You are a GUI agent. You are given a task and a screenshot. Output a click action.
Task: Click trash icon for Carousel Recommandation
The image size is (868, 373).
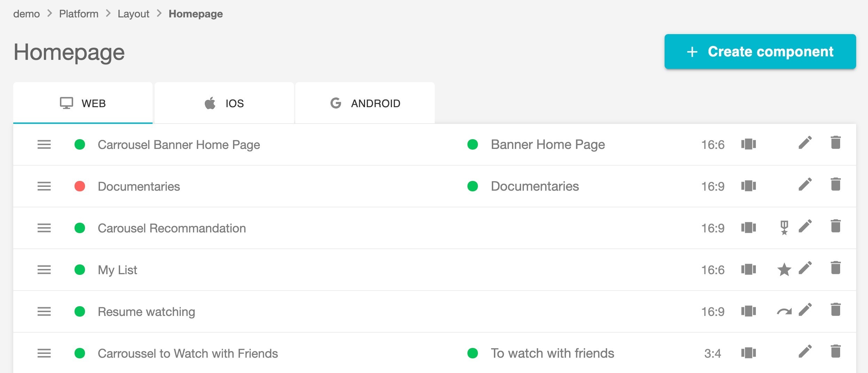(836, 226)
